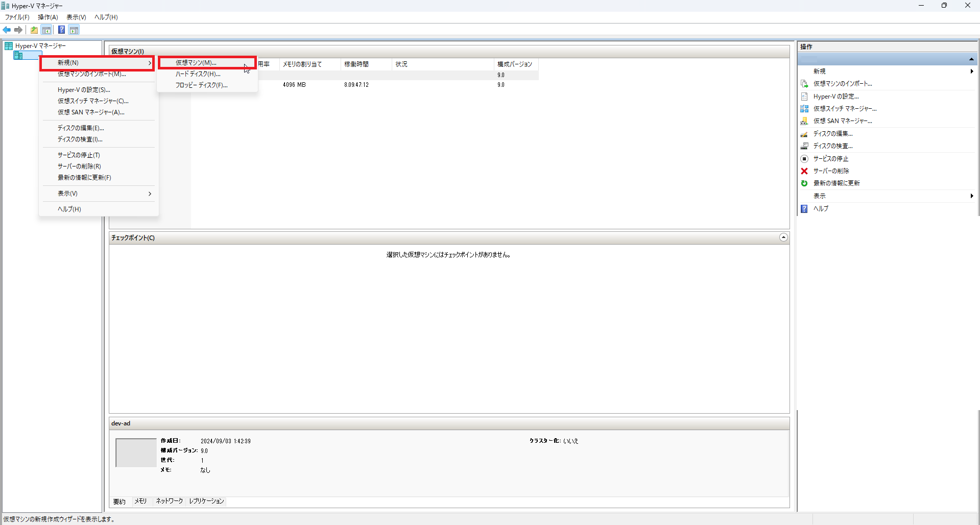Click the 仮想マシンのインポート icon in actions pane

pos(804,84)
